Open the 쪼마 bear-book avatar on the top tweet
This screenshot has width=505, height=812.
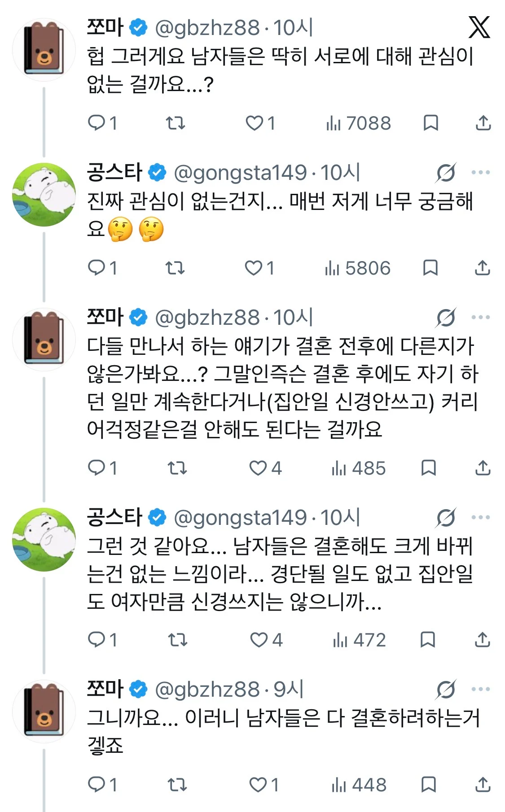click(44, 49)
